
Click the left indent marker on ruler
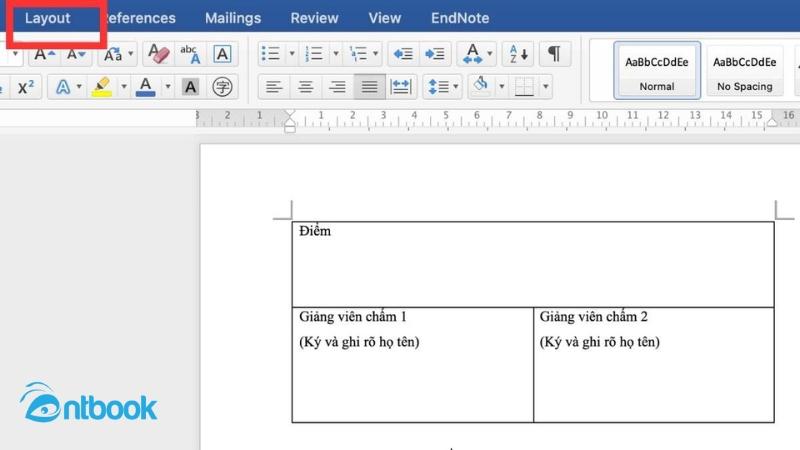(x=290, y=128)
